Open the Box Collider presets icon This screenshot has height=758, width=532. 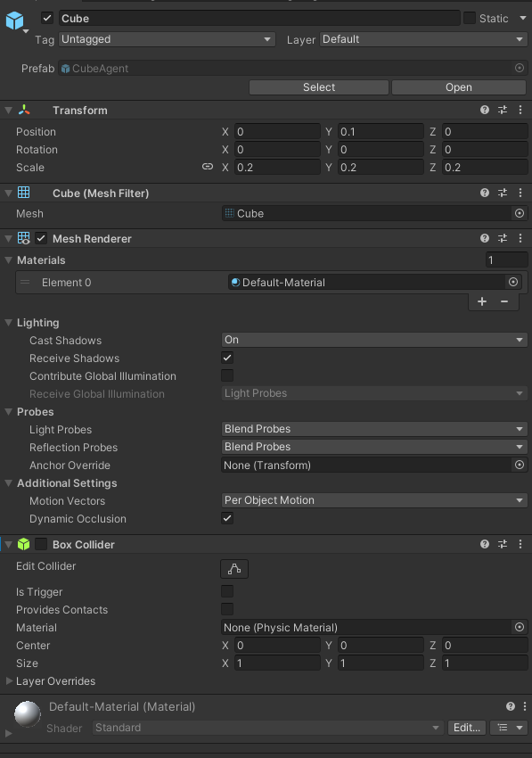click(502, 544)
